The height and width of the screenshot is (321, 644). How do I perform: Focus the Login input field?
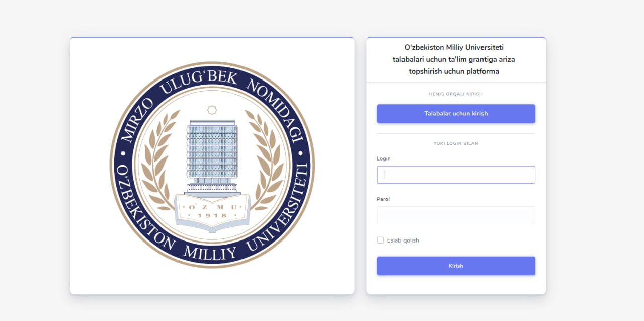tap(456, 175)
